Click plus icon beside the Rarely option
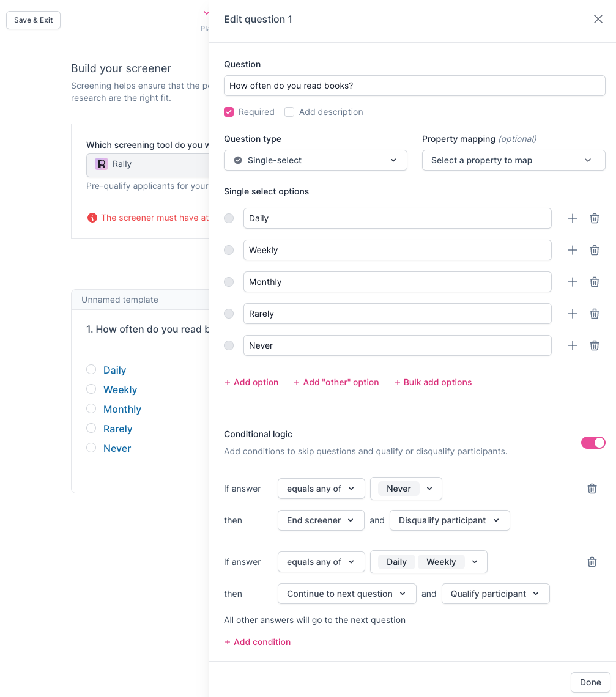Viewport: 616px width, 697px height. coord(573,314)
